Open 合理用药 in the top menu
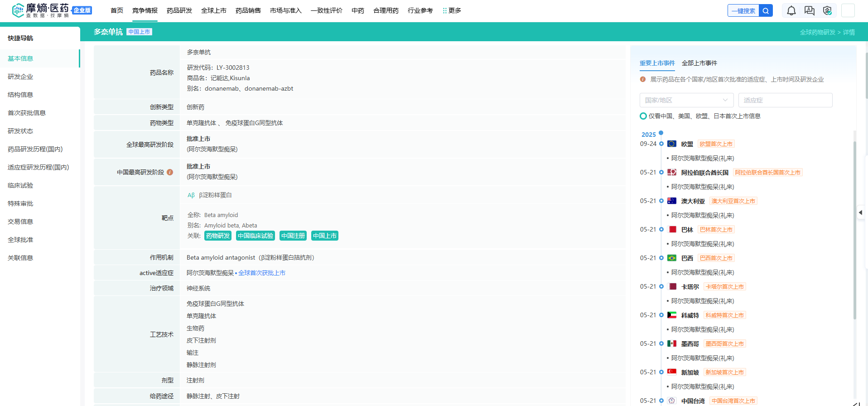868x406 pixels. point(386,10)
